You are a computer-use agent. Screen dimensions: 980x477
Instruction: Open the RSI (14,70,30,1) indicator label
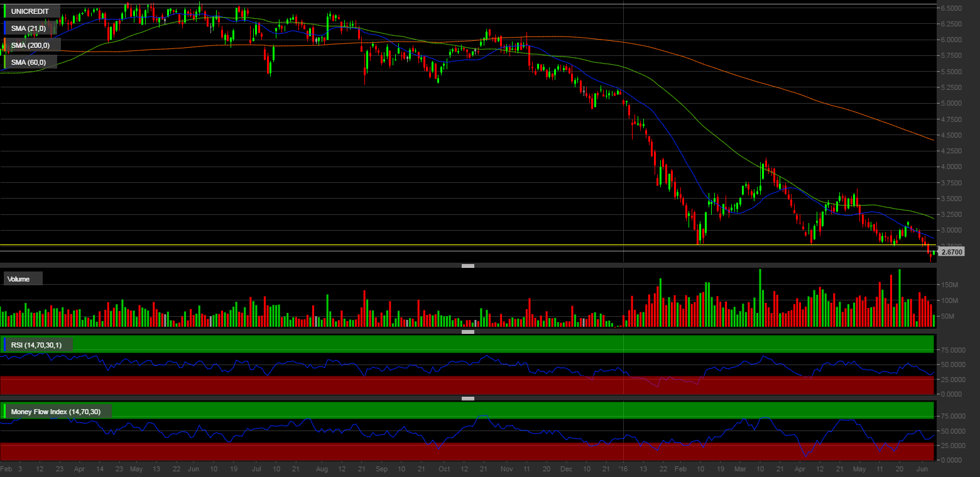(x=39, y=344)
